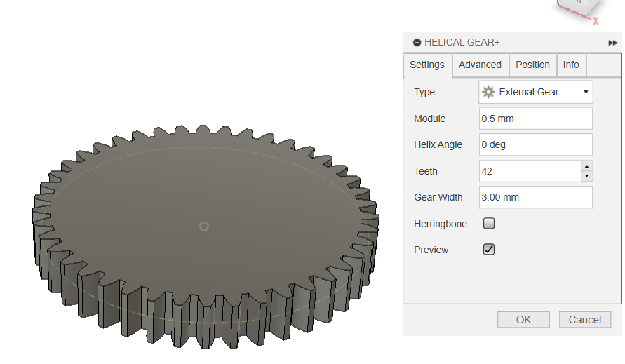Enable the Herringbone checkbox
The image size is (625, 364).
click(x=489, y=224)
